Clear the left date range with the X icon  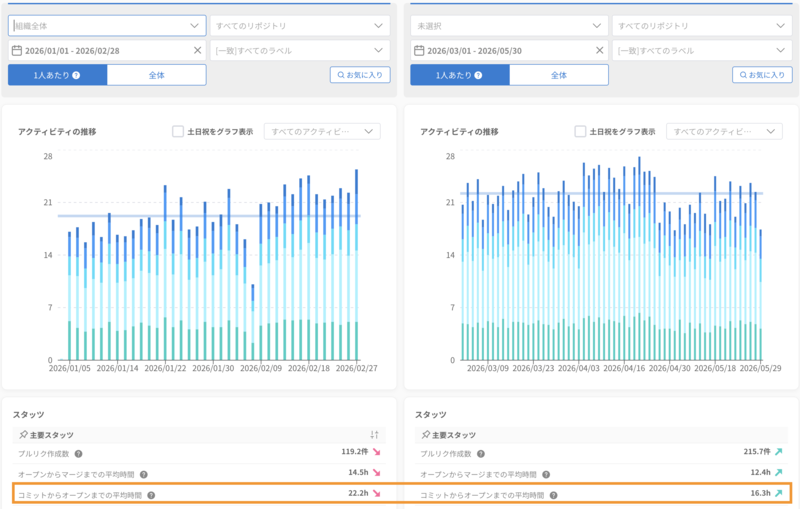pyautogui.click(x=197, y=50)
